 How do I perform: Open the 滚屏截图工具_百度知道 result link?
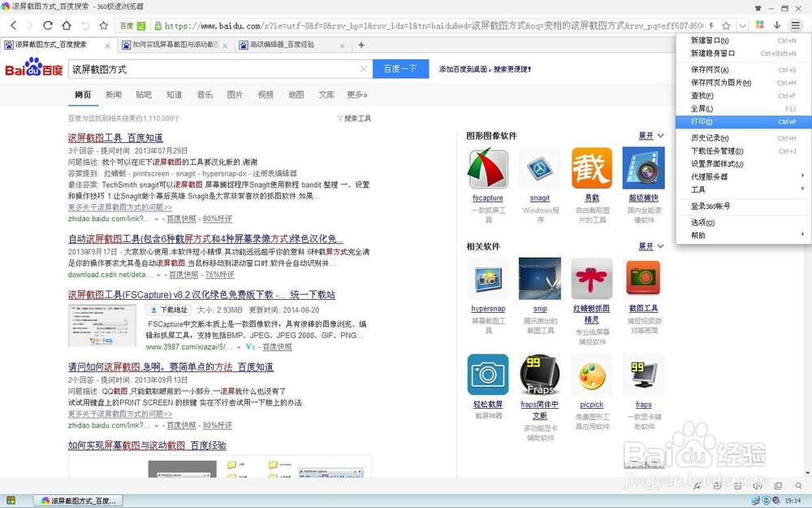click(115, 137)
